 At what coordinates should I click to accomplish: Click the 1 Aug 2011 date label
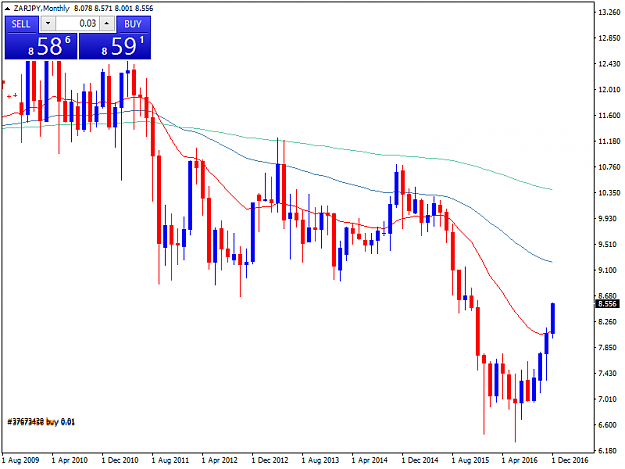(x=170, y=460)
